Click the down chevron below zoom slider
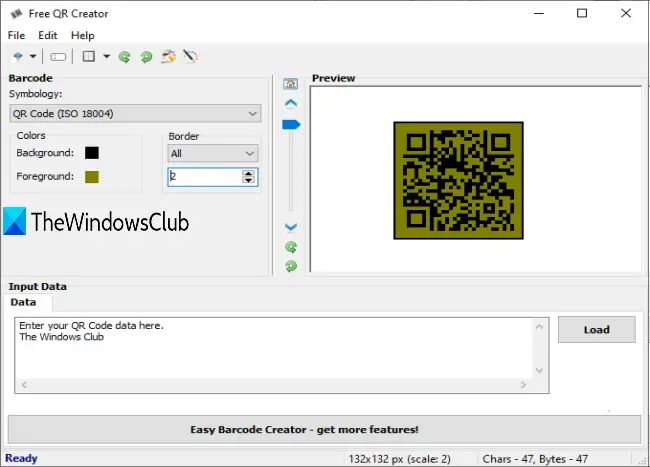This screenshot has width=650, height=467. [x=291, y=227]
